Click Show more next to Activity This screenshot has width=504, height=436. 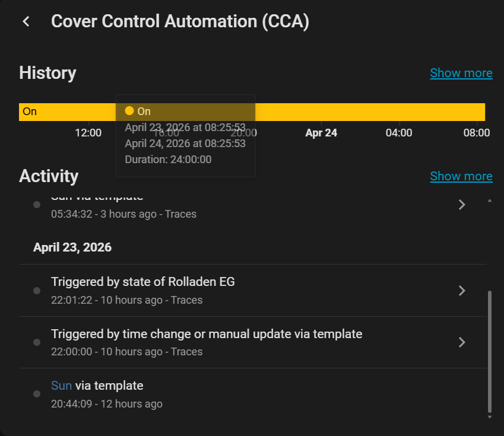coord(461,176)
